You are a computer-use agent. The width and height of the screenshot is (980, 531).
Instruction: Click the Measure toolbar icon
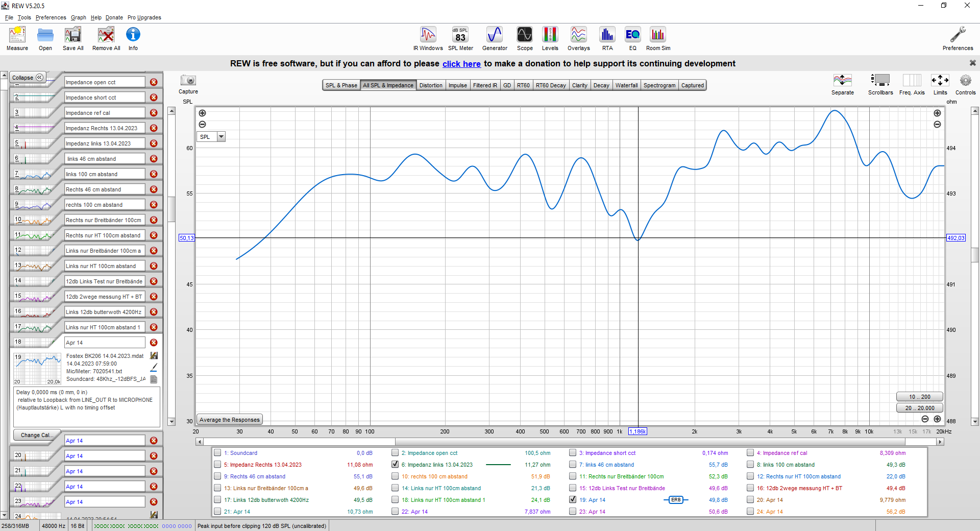[17, 39]
